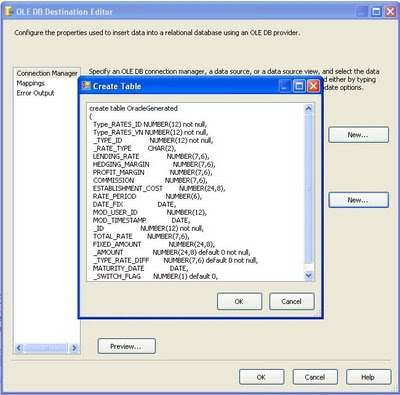The width and height of the screenshot is (400, 395).
Task: Click the Create Table title bar icon
Action: [86, 86]
